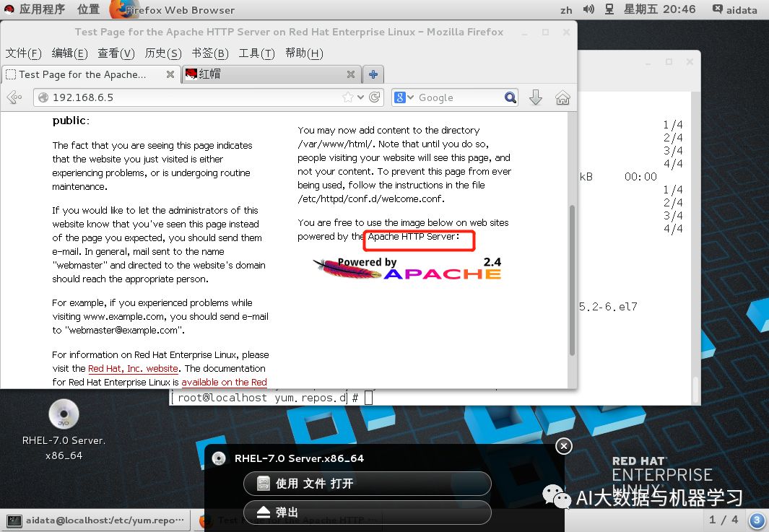Close the 红帽 tab
769x532 pixels.
[x=351, y=74]
